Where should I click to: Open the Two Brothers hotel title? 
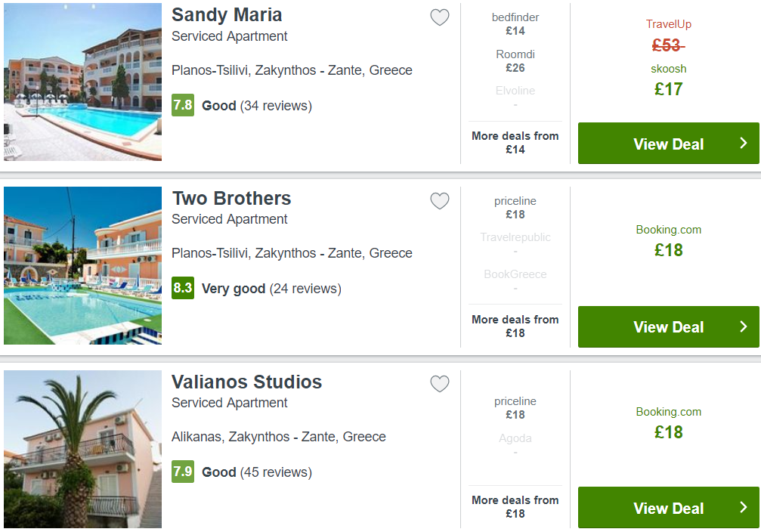point(231,199)
